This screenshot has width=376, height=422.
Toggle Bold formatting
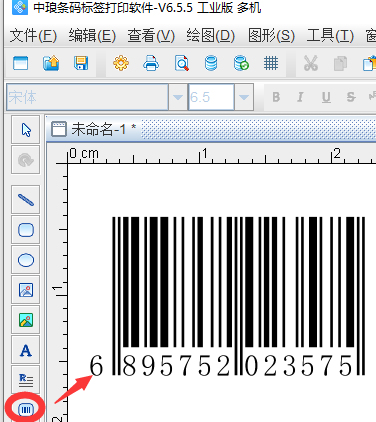pos(276,97)
